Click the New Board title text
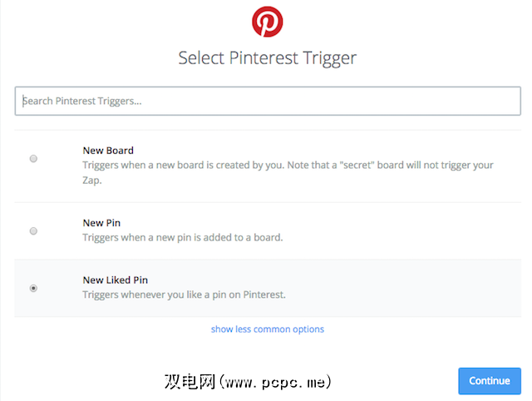 (108, 151)
